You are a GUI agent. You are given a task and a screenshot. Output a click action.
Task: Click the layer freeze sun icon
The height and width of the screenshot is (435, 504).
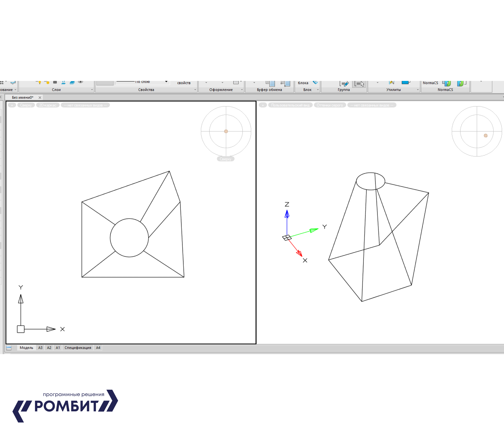[x=48, y=82]
